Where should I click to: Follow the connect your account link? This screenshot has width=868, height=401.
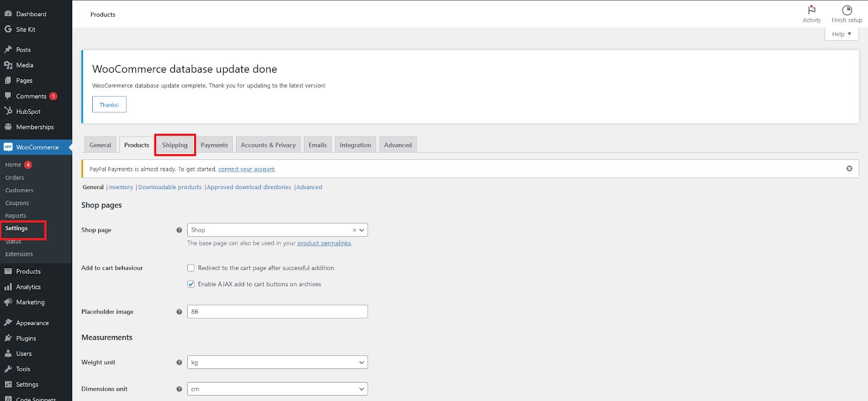[246, 169]
